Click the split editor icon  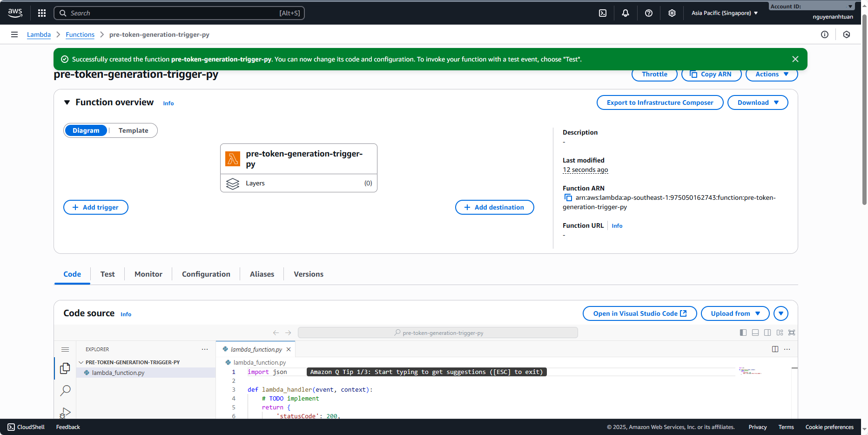(x=775, y=349)
